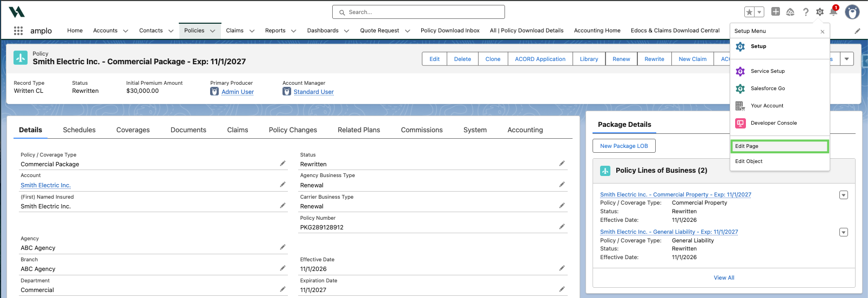Edit the Department field pencil icon
The image size is (868, 298).
point(282,289)
